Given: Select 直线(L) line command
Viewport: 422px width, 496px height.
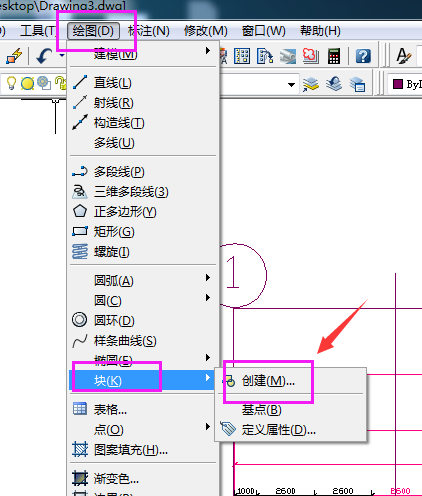Looking at the screenshot, I should (143, 83).
